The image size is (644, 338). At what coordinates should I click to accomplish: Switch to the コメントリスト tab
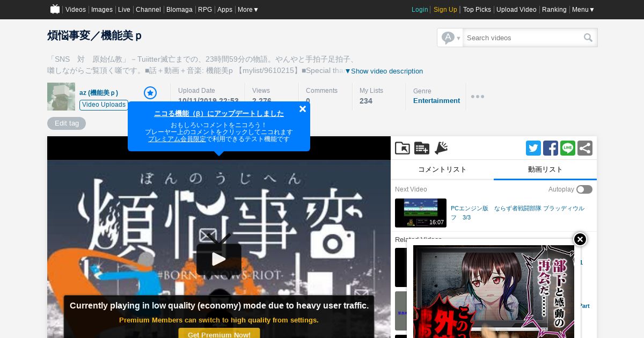coord(442,170)
